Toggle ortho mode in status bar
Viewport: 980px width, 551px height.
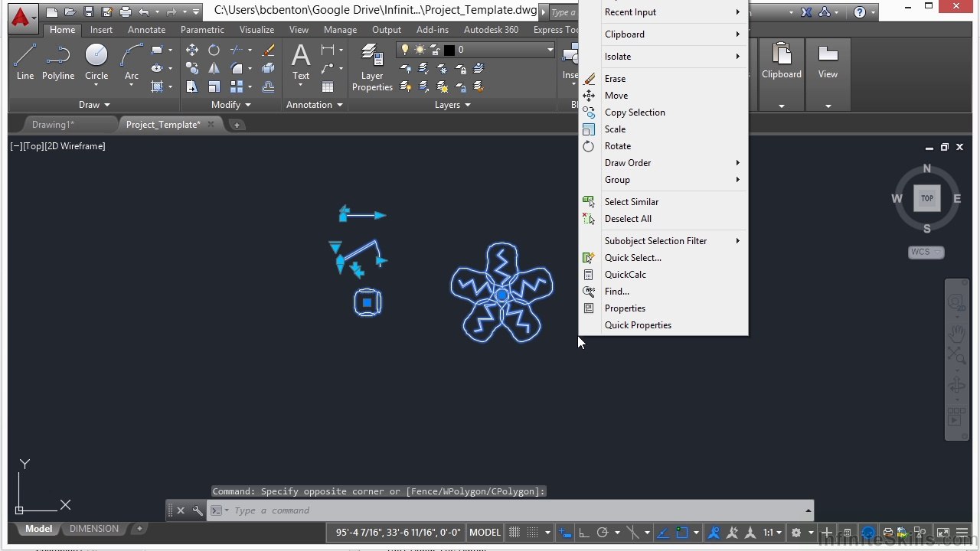(583, 533)
